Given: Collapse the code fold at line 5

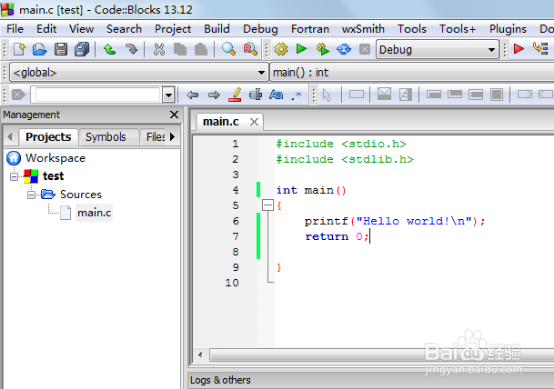Looking at the screenshot, I should pyautogui.click(x=268, y=205).
